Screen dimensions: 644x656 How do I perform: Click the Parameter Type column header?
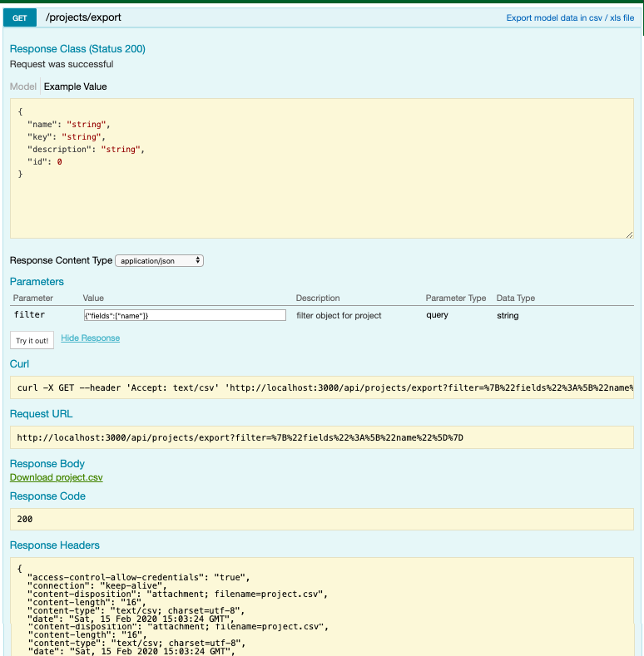(456, 298)
